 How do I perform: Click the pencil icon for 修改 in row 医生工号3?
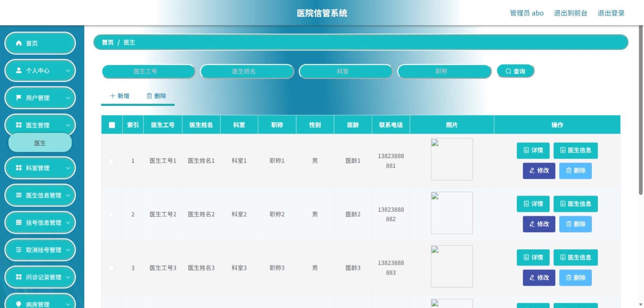click(532, 278)
